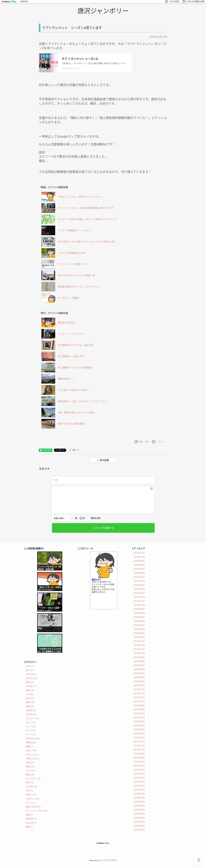
Task: Click the 拍手 clap button
Action: pyautogui.click(x=74, y=450)
